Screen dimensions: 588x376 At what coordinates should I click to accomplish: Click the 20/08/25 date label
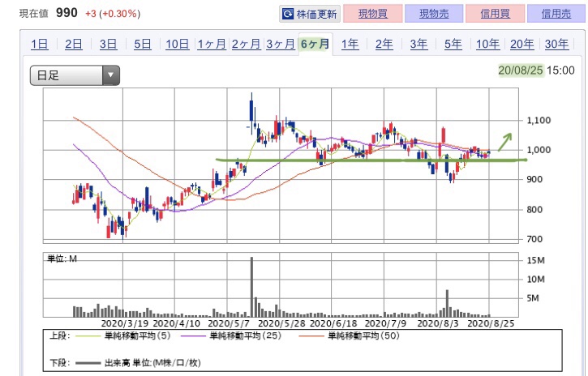point(520,70)
